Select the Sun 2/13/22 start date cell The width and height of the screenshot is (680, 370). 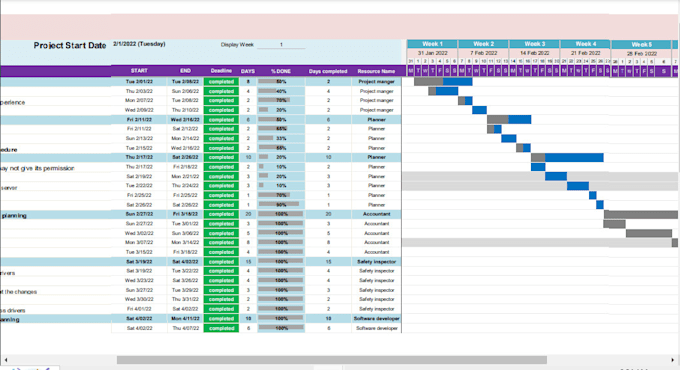[x=139, y=138]
